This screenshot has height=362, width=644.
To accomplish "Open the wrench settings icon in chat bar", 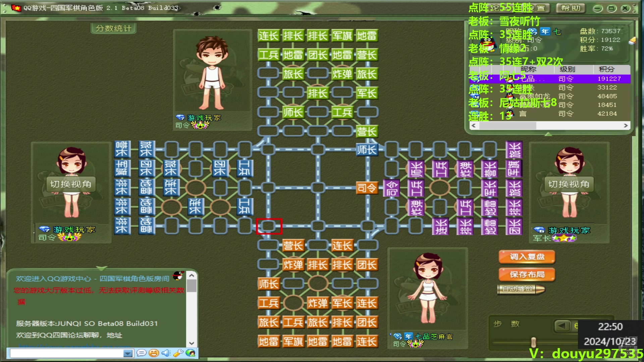I will tap(178, 353).
